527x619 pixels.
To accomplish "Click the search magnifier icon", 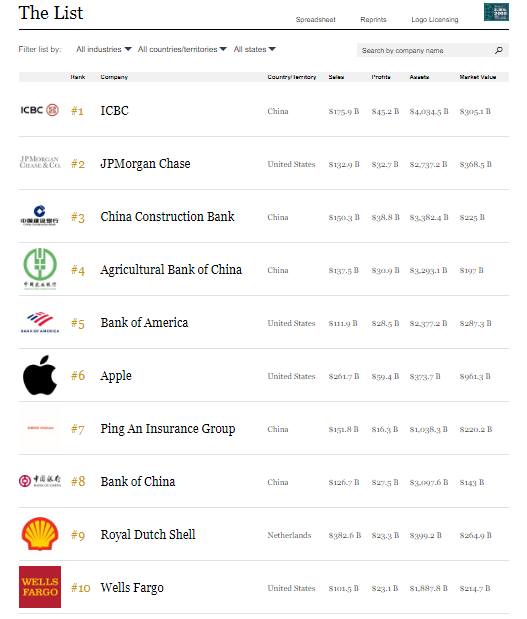I will pyautogui.click(x=499, y=50).
